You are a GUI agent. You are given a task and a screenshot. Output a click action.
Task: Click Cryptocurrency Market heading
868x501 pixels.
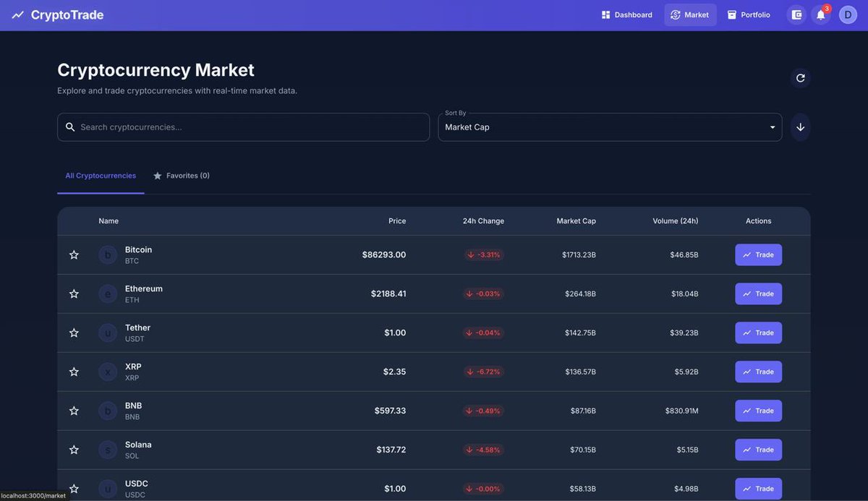coord(156,70)
